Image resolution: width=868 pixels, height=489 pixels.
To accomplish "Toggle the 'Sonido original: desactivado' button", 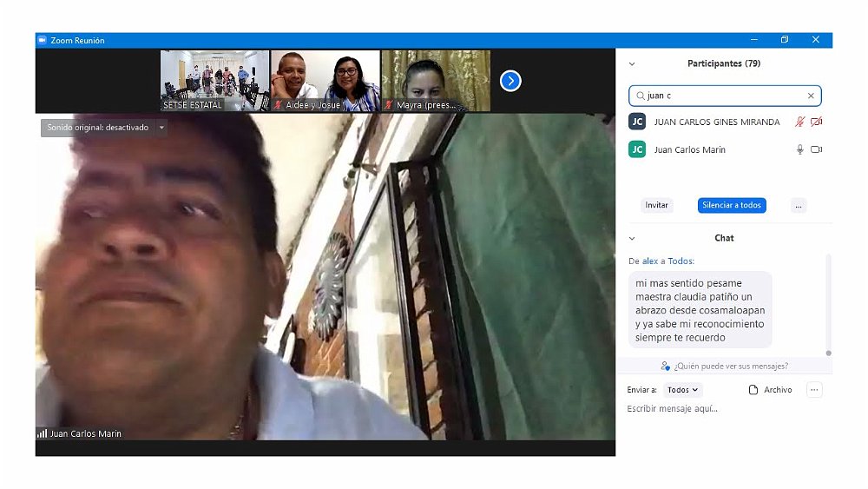I will [97, 128].
